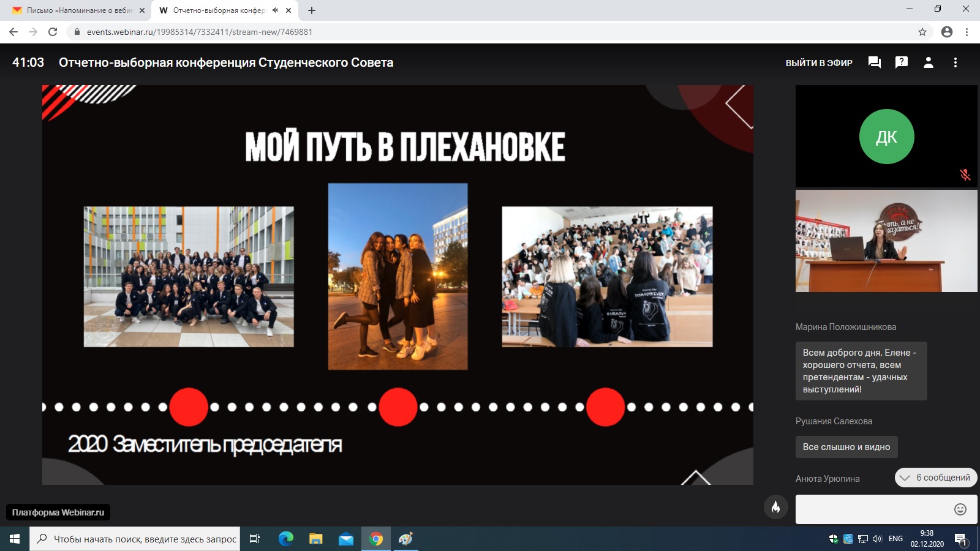The height and width of the screenshot is (551, 980).
Task: Bookmark this page with the star
Action: [922, 32]
